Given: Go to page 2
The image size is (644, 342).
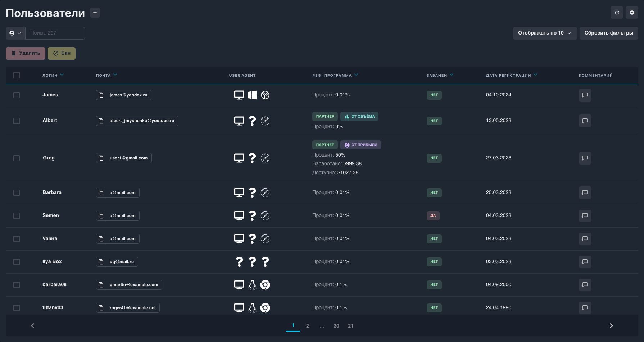Looking at the screenshot, I should (x=308, y=326).
